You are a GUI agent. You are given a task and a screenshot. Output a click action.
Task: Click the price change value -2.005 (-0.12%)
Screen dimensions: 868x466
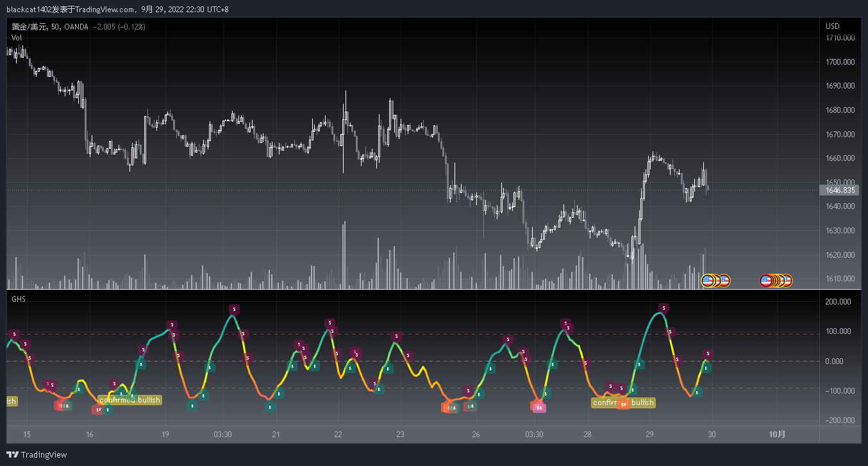(120, 27)
